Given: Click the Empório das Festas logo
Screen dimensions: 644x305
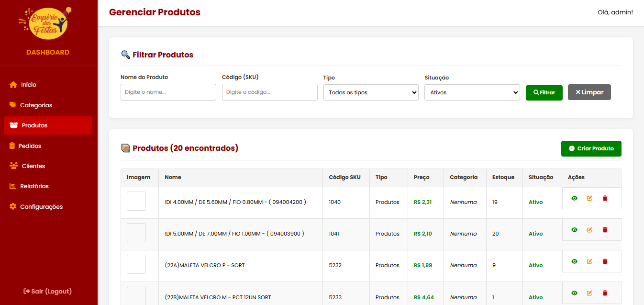Looking at the screenshot, I should (x=47, y=23).
